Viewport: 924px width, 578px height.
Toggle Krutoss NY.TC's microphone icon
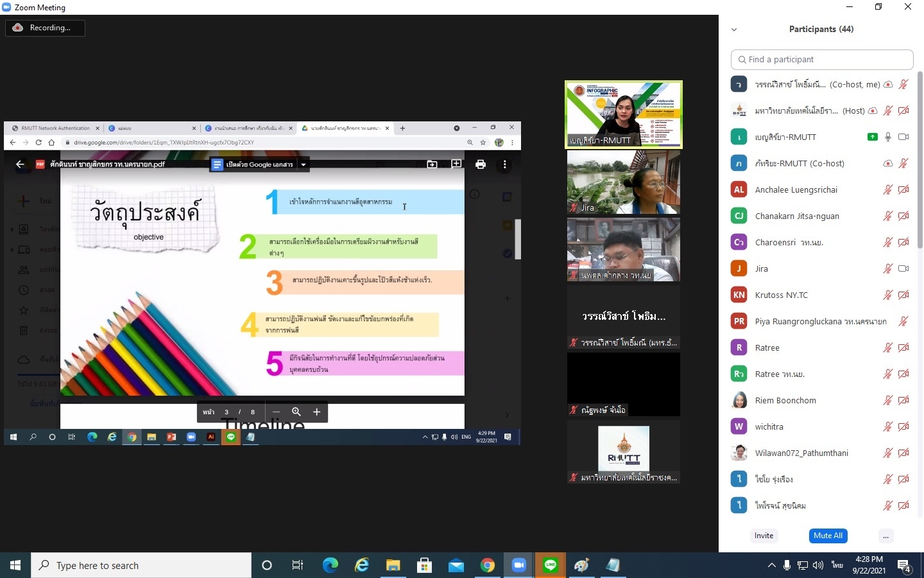(x=888, y=295)
